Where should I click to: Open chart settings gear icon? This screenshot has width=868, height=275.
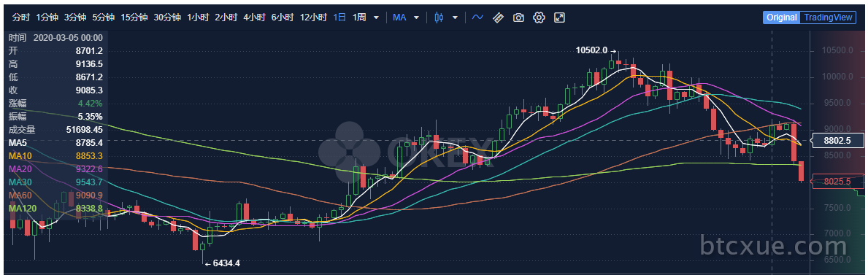539,18
